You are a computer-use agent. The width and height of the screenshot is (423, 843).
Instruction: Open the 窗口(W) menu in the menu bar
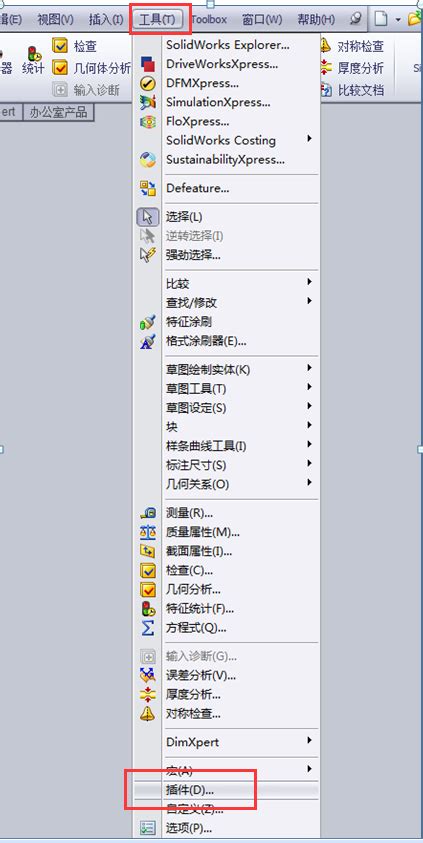pos(262,20)
